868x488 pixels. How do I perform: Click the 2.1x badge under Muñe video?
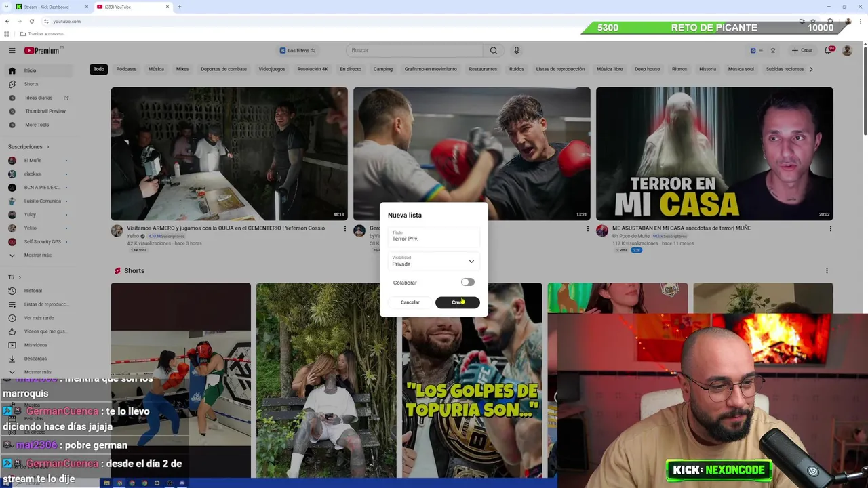637,250
